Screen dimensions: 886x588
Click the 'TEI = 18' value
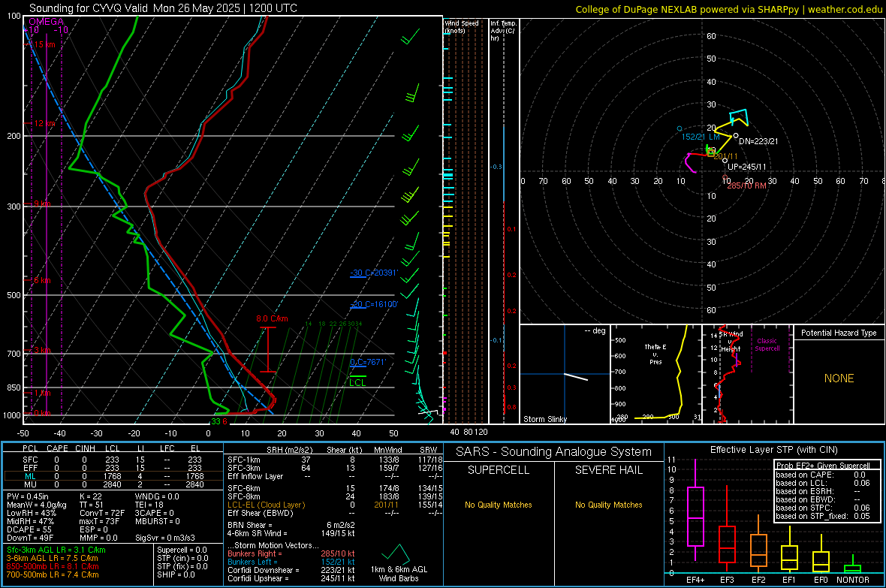(x=149, y=505)
